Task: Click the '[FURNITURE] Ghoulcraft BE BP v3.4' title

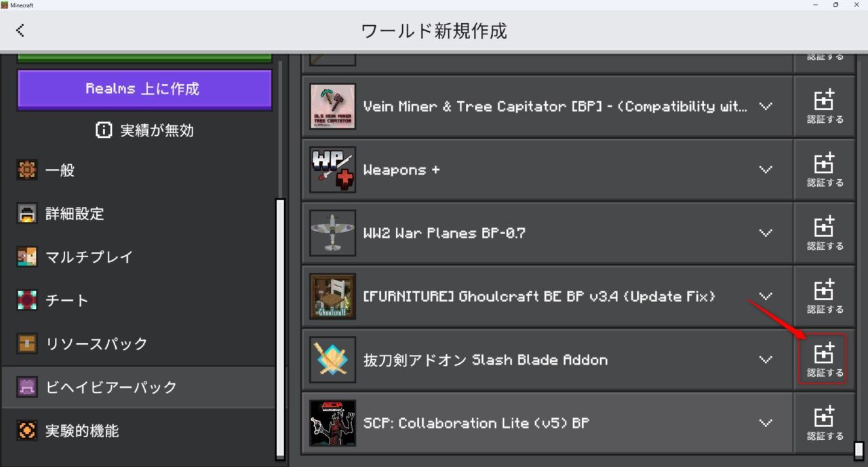Action: click(x=539, y=297)
